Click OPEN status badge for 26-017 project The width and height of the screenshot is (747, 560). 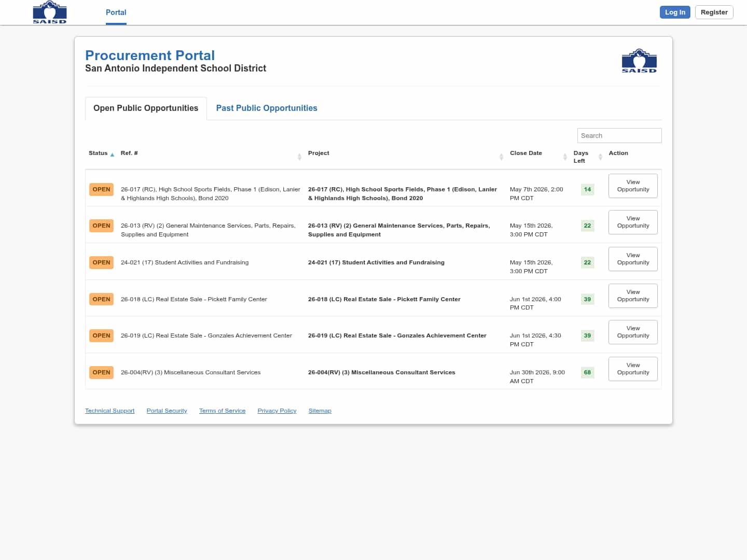pos(101,189)
